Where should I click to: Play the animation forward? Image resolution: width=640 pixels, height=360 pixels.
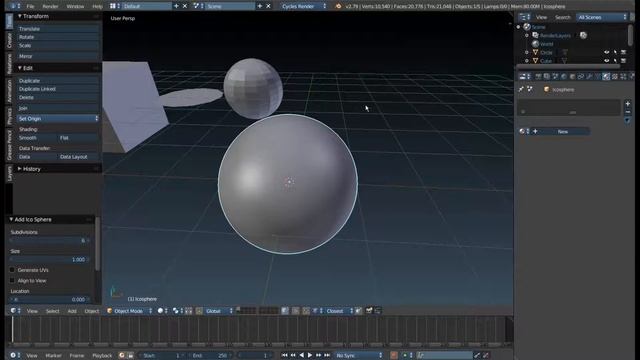(310, 356)
